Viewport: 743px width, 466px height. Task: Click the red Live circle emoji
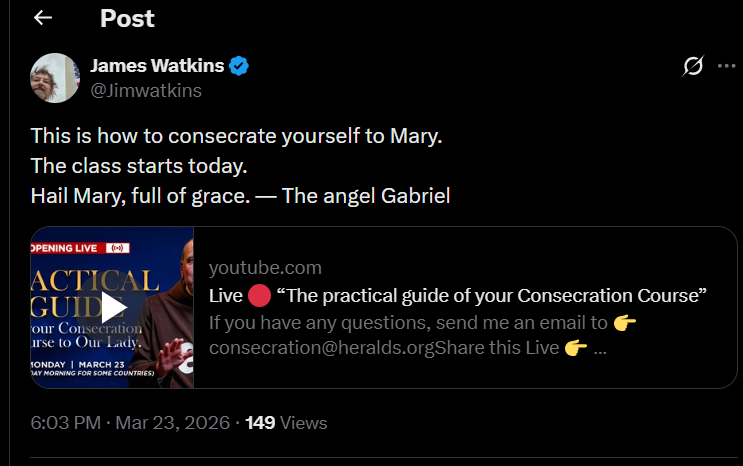(x=259, y=296)
